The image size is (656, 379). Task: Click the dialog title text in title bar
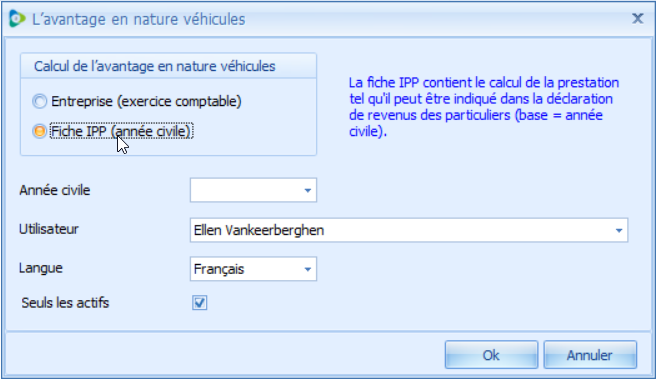pos(139,19)
